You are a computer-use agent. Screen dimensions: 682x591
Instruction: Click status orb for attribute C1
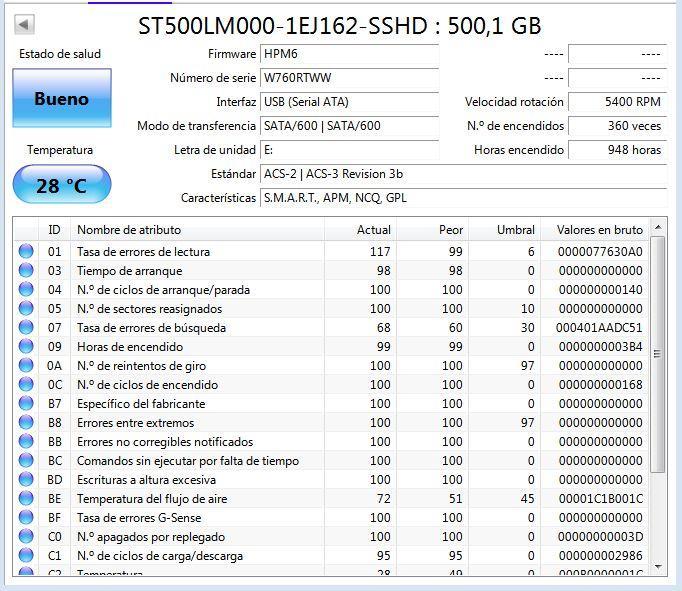point(26,555)
